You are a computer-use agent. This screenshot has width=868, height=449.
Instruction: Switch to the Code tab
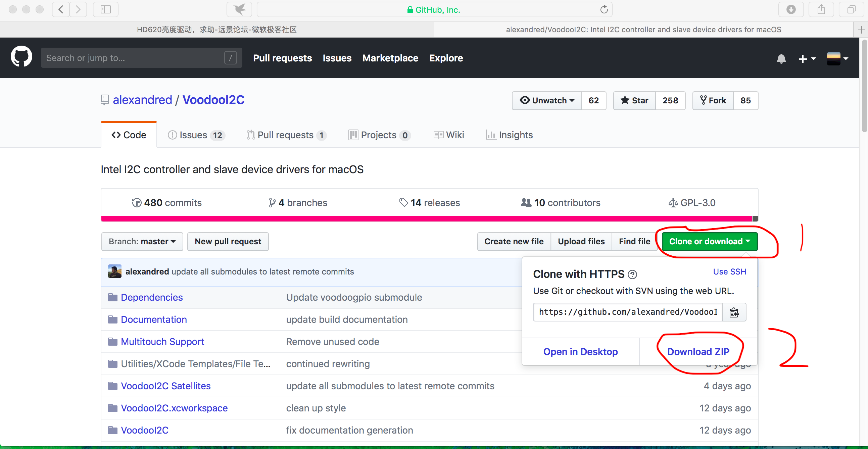(x=129, y=135)
